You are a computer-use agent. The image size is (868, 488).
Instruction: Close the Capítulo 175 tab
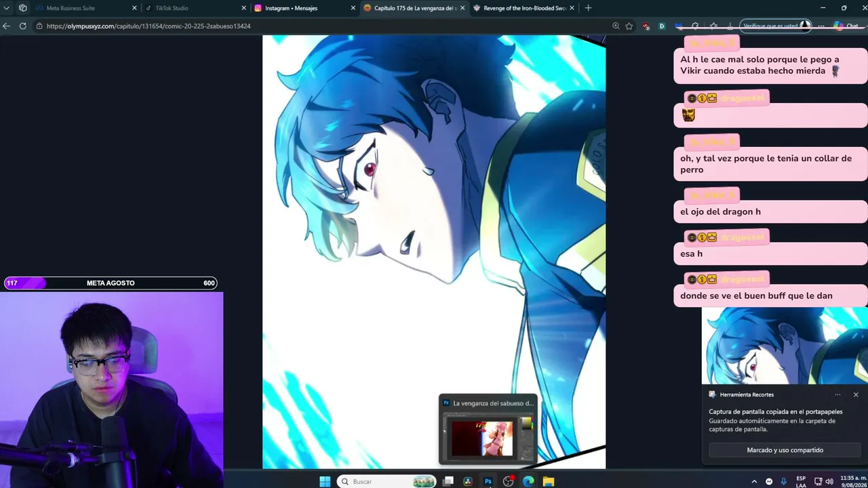pyautogui.click(x=462, y=8)
